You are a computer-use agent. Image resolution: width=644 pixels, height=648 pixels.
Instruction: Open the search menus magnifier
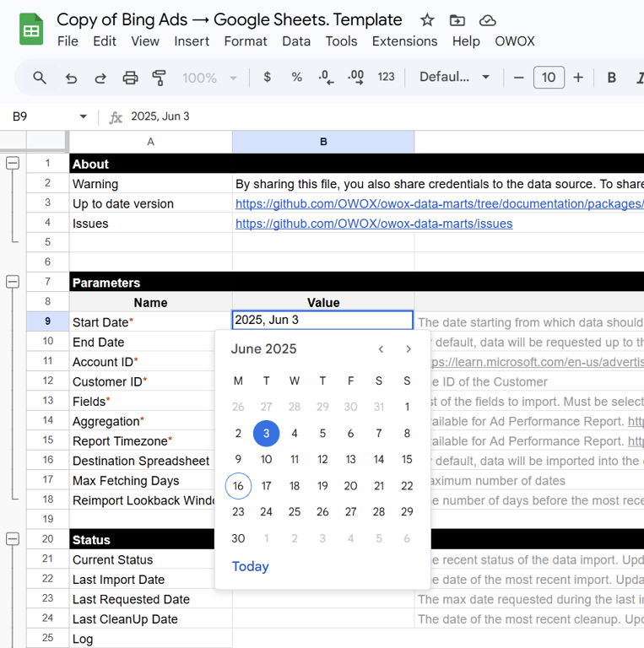click(x=40, y=78)
